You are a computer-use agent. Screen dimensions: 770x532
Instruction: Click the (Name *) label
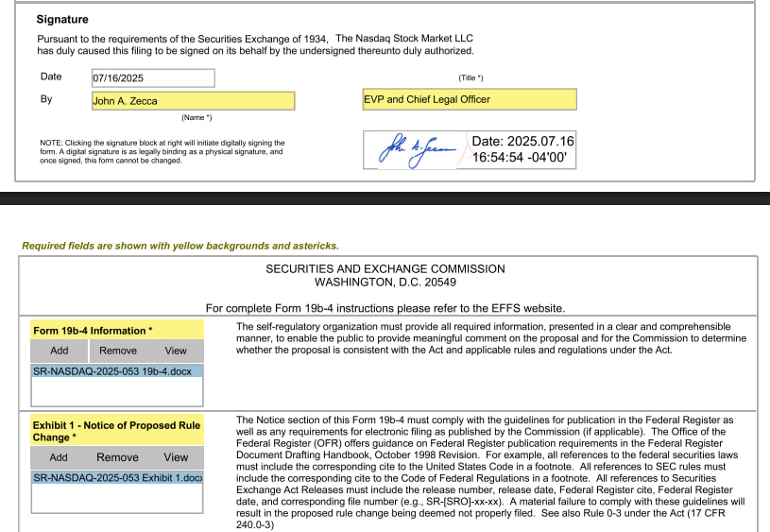pos(197,117)
